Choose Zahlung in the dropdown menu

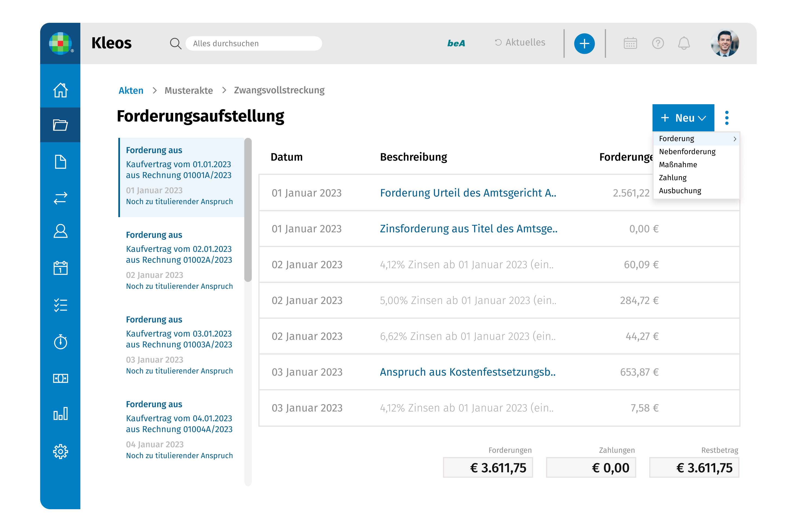[x=673, y=178]
